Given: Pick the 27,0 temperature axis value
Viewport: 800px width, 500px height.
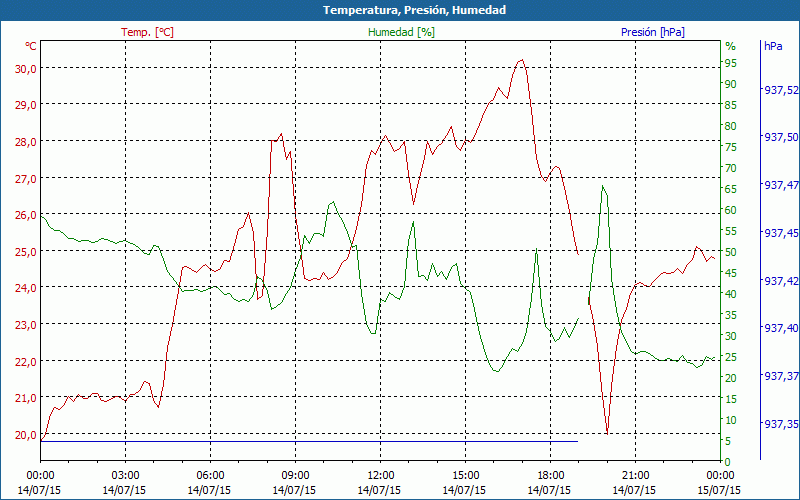Looking at the screenshot, I should 26,179.
